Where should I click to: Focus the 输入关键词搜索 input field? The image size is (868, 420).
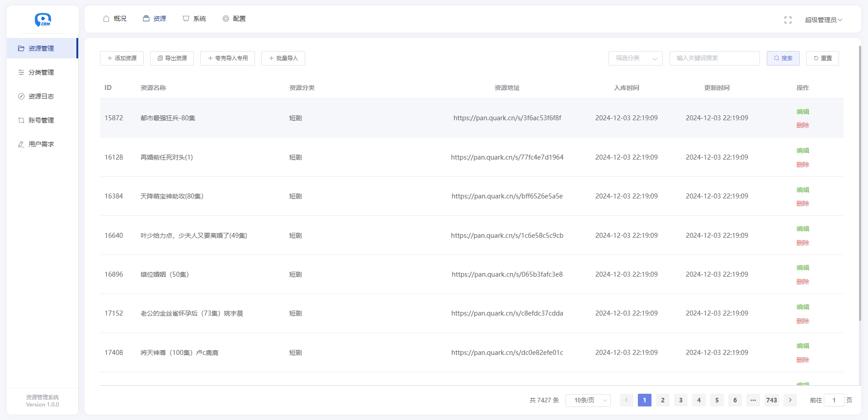point(714,58)
